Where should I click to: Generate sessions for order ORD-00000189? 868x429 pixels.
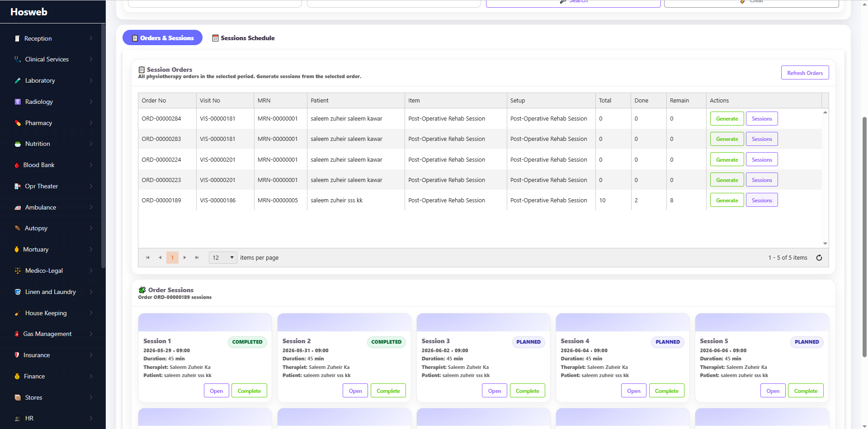point(726,201)
